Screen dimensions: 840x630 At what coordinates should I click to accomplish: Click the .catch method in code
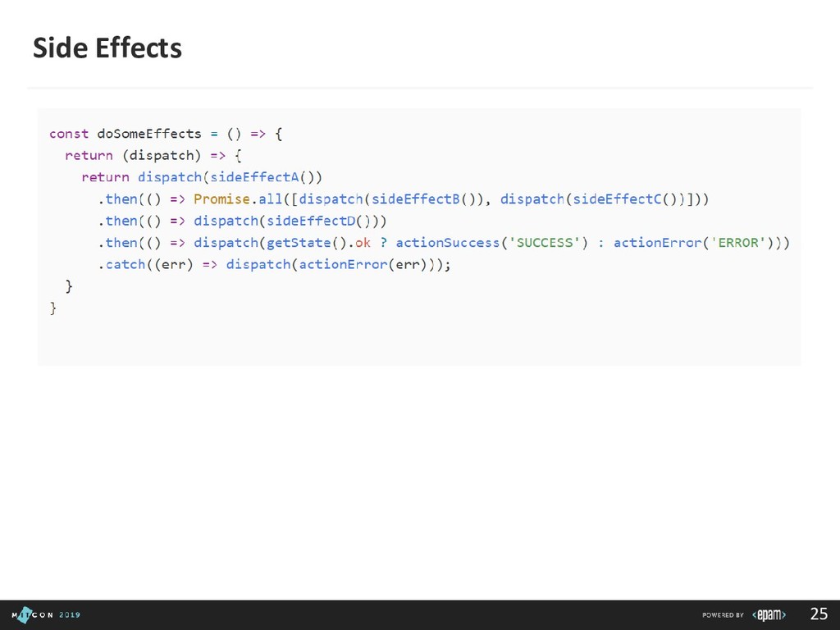pos(121,265)
